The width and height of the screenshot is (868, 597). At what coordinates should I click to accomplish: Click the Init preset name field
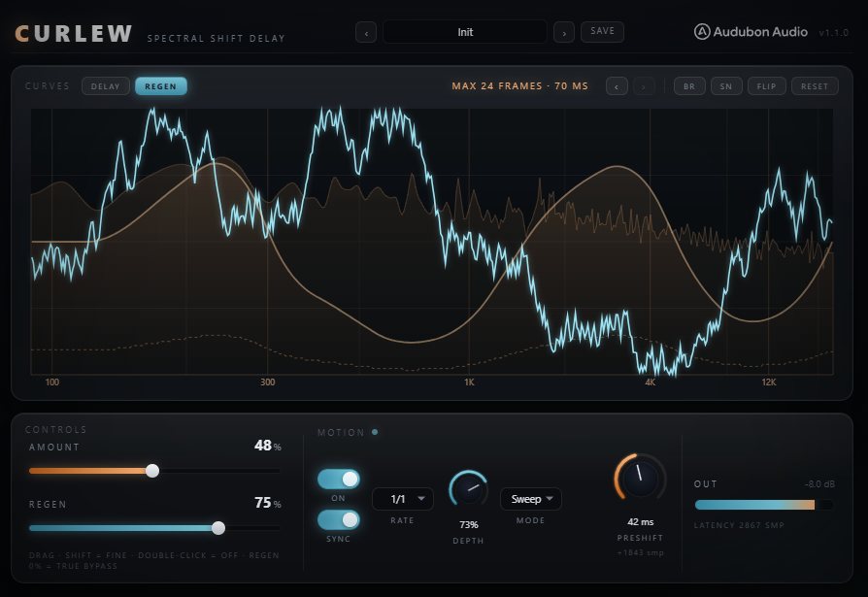click(465, 32)
